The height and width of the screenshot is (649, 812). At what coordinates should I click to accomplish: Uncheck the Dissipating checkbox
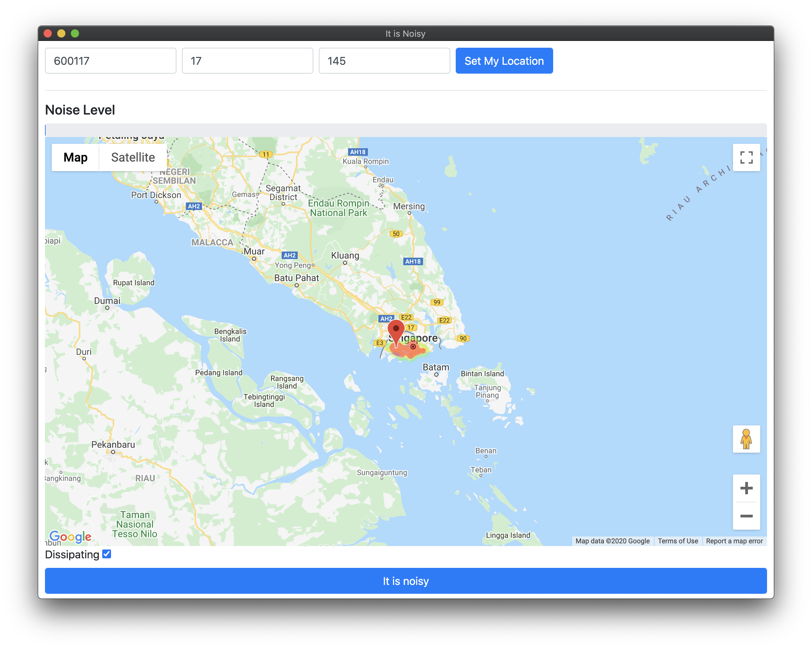pos(107,554)
